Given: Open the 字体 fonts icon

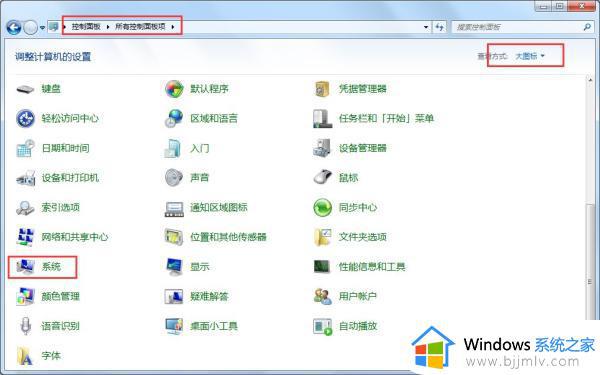Looking at the screenshot, I should point(24,356).
